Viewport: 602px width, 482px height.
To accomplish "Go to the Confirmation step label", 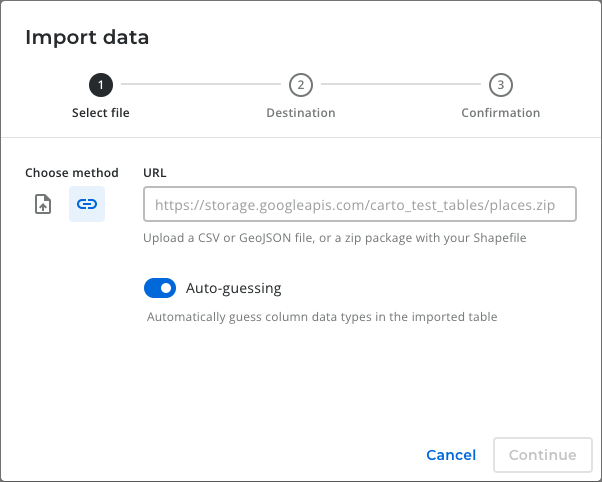I will pos(500,113).
